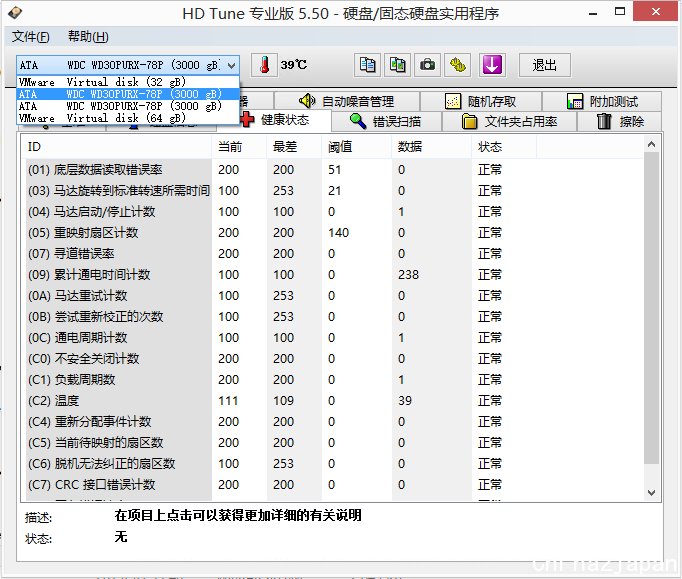
Task: Select the (0C) 通电周期计数 row
Action: (333, 338)
